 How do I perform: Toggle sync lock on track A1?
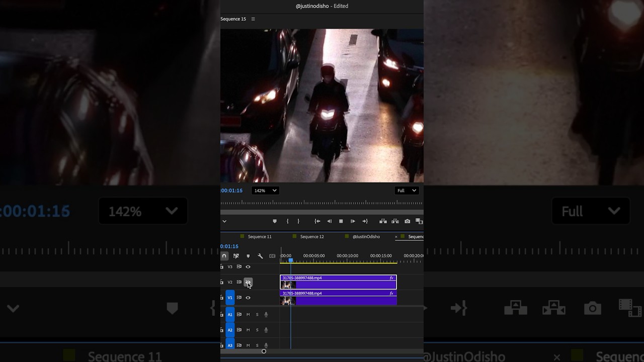pyautogui.click(x=239, y=314)
